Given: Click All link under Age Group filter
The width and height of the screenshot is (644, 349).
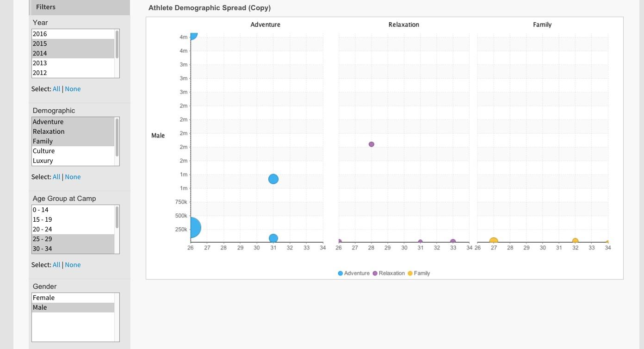Looking at the screenshot, I should (56, 265).
